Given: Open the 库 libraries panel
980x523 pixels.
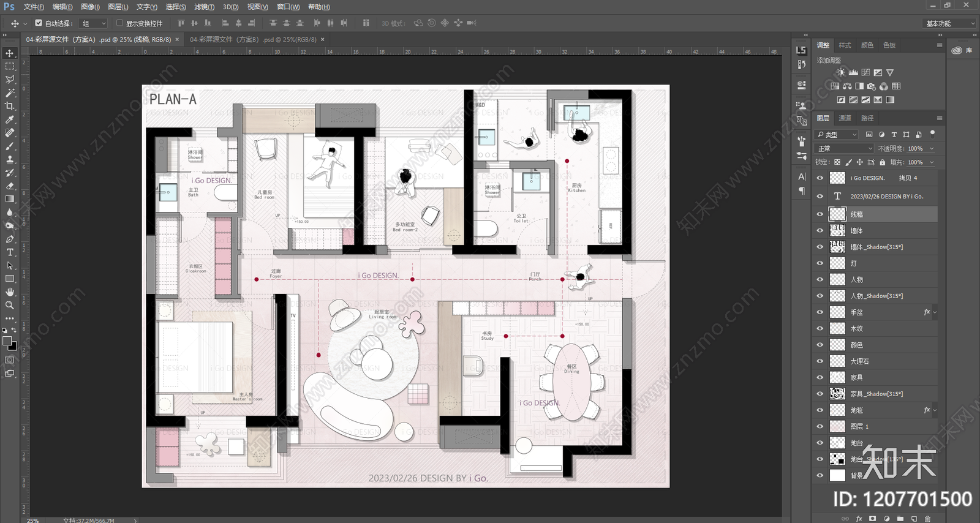Looking at the screenshot, I should [x=962, y=50].
